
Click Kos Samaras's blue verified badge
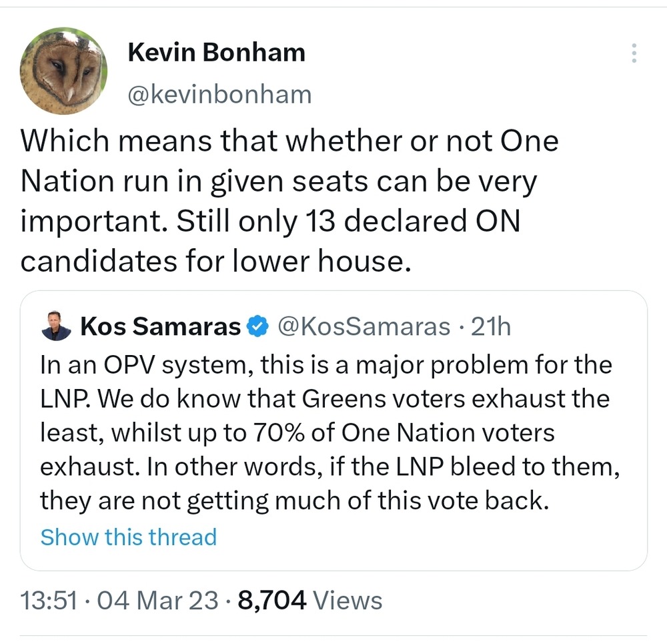(x=257, y=326)
